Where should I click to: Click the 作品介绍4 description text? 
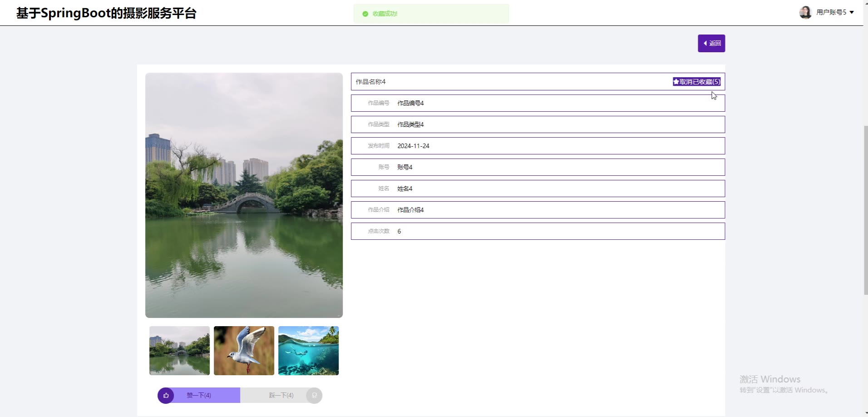pyautogui.click(x=410, y=210)
